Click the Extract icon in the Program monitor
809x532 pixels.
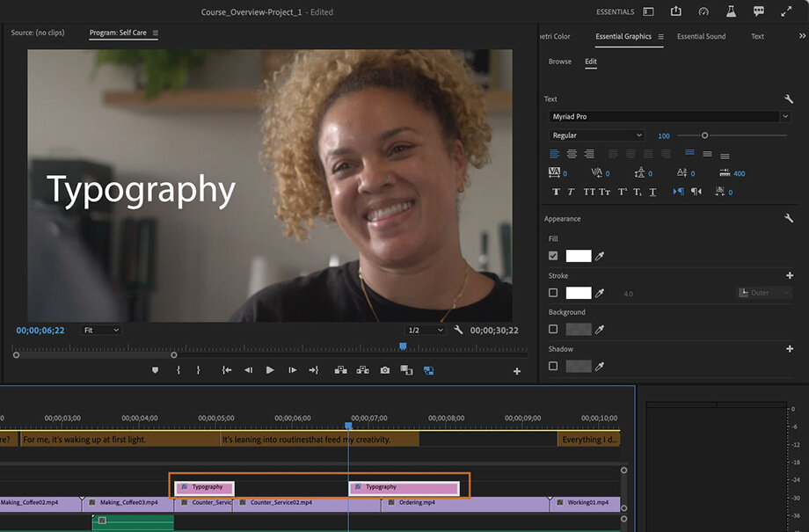(x=361, y=370)
